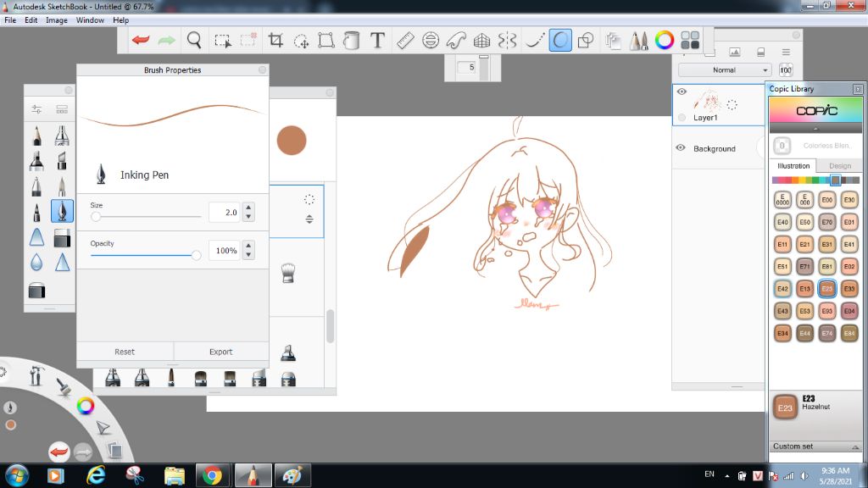Open the File menu
This screenshot has width=868, height=488.
point(10,20)
